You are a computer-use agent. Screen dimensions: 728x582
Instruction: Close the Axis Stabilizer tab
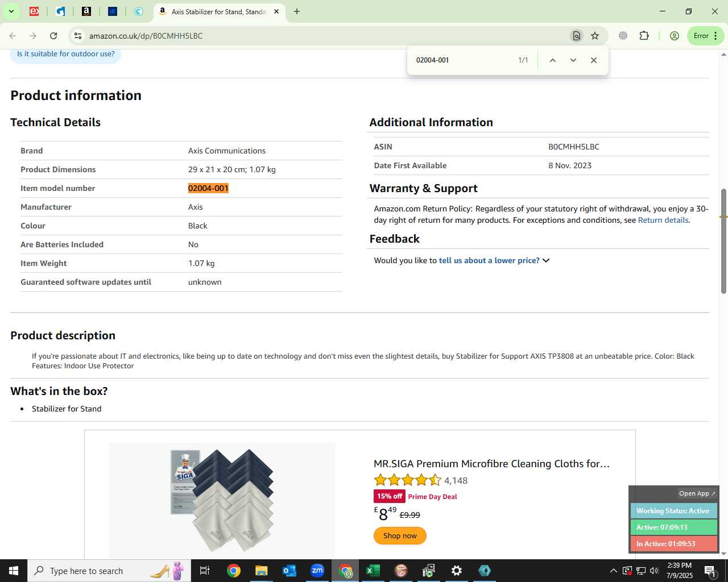[x=276, y=11]
